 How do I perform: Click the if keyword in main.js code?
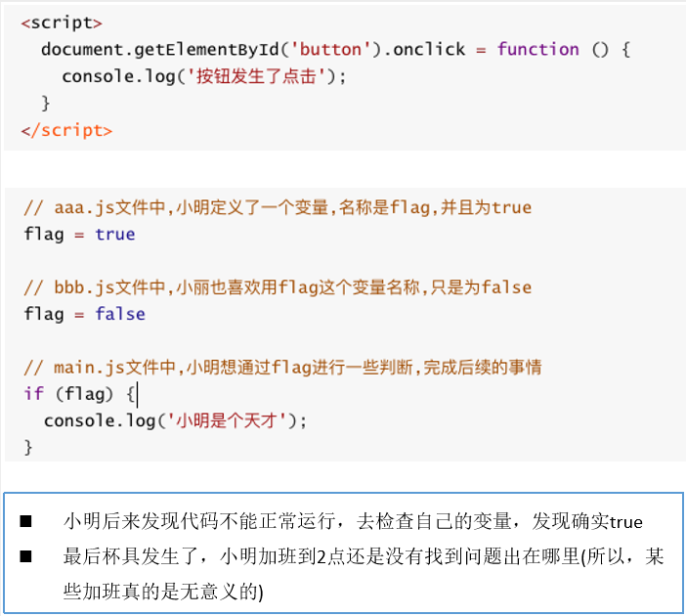(x=33, y=394)
